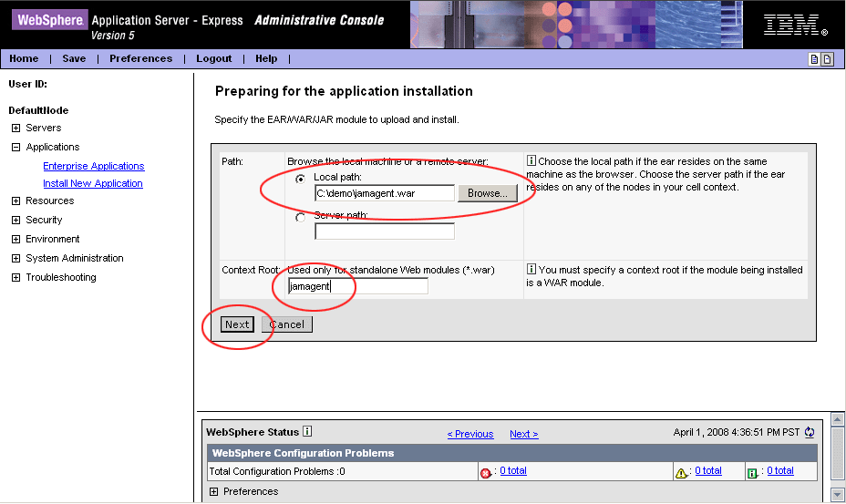Open Help in the top menu
The height and width of the screenshot is (504, 846).
[266, 58]
